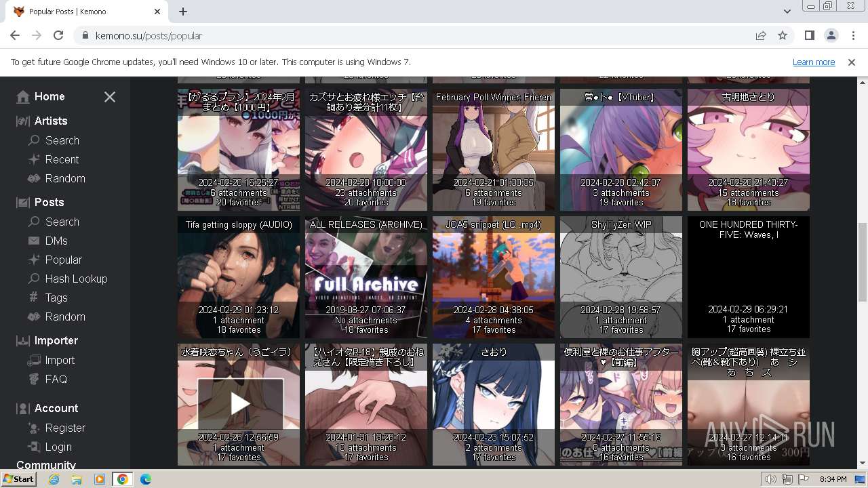Open the Import page
This screenshot has height=488, width=868.
[51, 360]
